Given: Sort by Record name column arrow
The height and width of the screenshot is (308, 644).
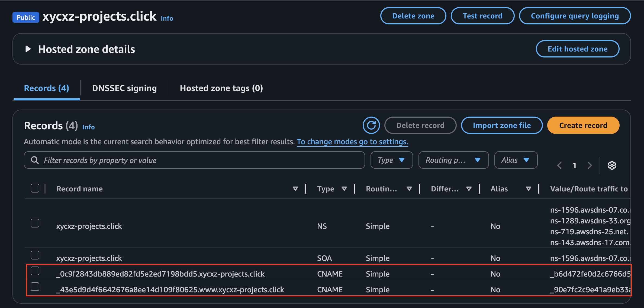Looking at the screenshot, I should click(x=295, y=189).
